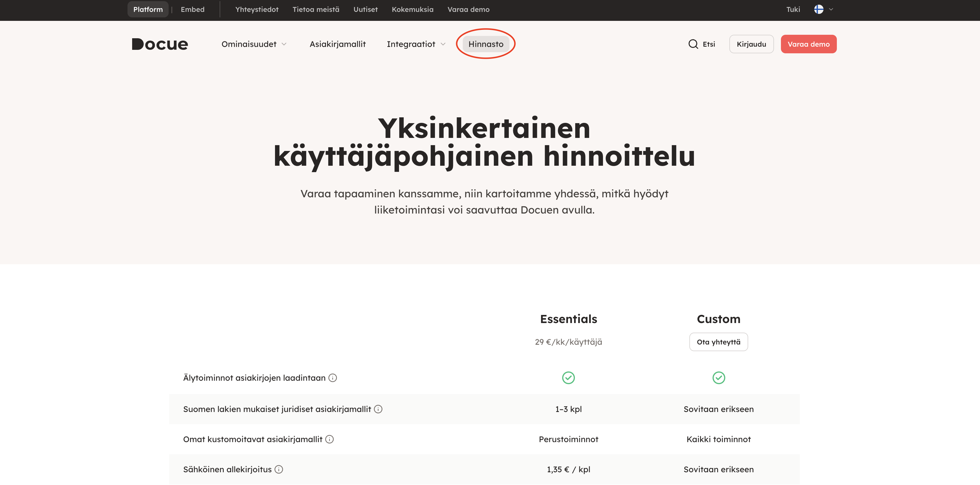The image size is (980, 485).
Task: Go to Yhteystiedot in top bar
Action: (x=257, y=10)
